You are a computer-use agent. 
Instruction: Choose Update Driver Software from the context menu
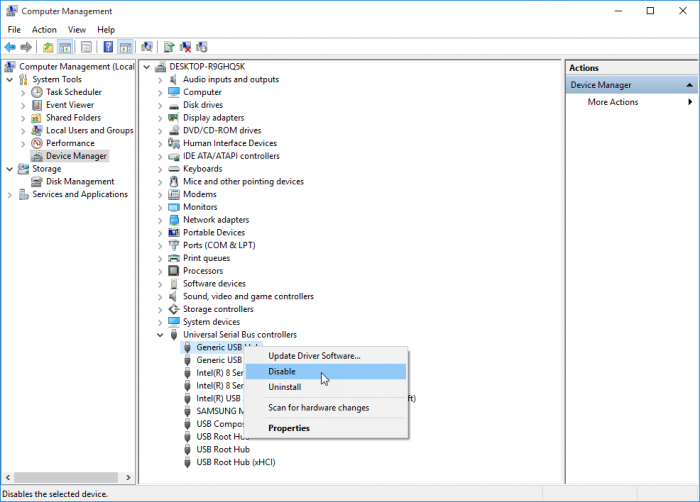tap(314, 356)
